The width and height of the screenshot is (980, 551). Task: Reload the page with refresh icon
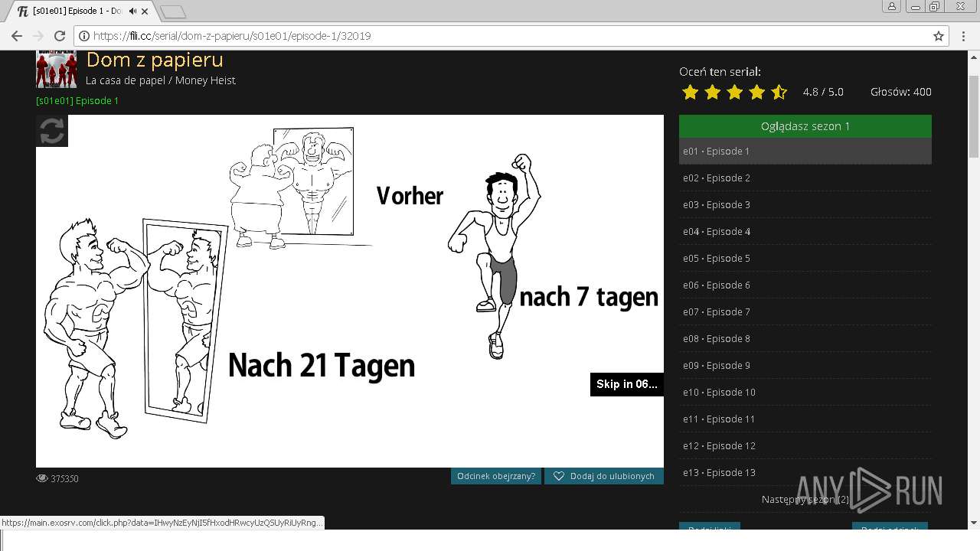click(60, 36)
